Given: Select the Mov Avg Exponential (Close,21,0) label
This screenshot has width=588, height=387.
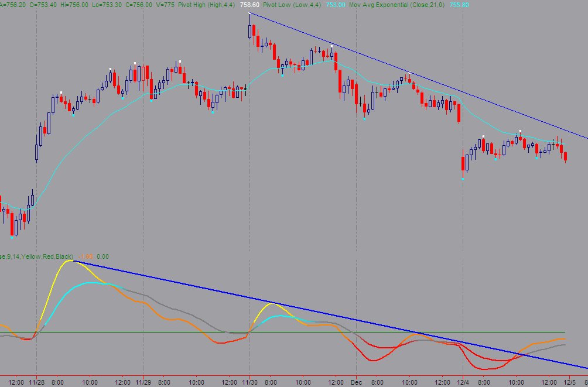Looking at the screenshot, I should (396, 5).
